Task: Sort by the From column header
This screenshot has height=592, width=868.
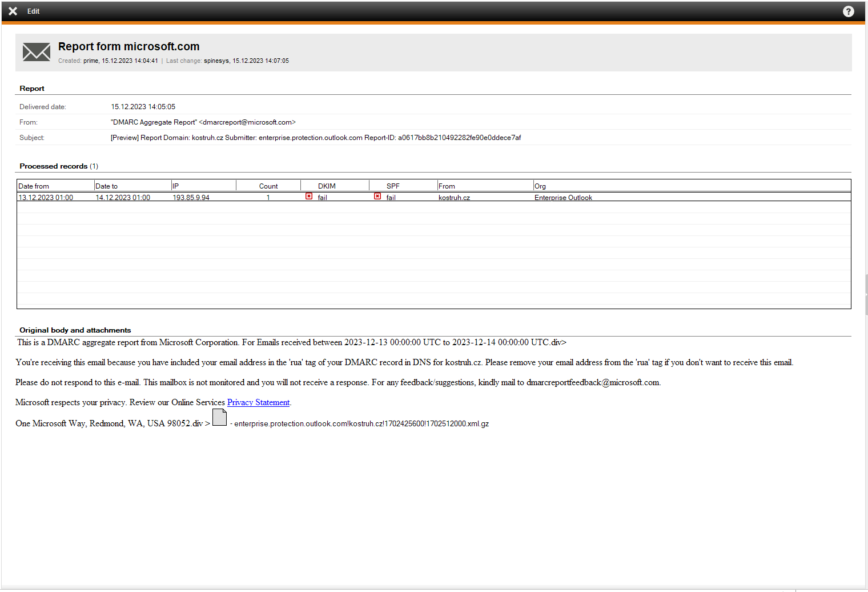Action: pos(485,186)
